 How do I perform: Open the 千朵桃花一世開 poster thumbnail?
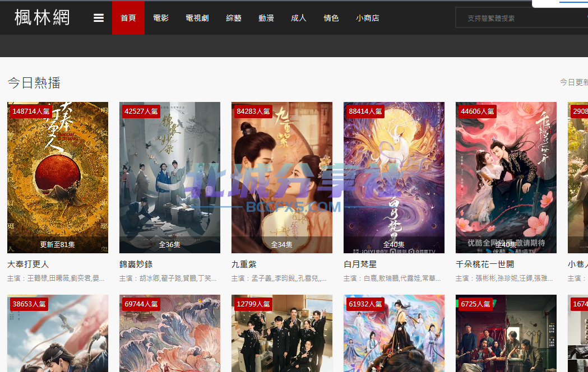point(506,178)
